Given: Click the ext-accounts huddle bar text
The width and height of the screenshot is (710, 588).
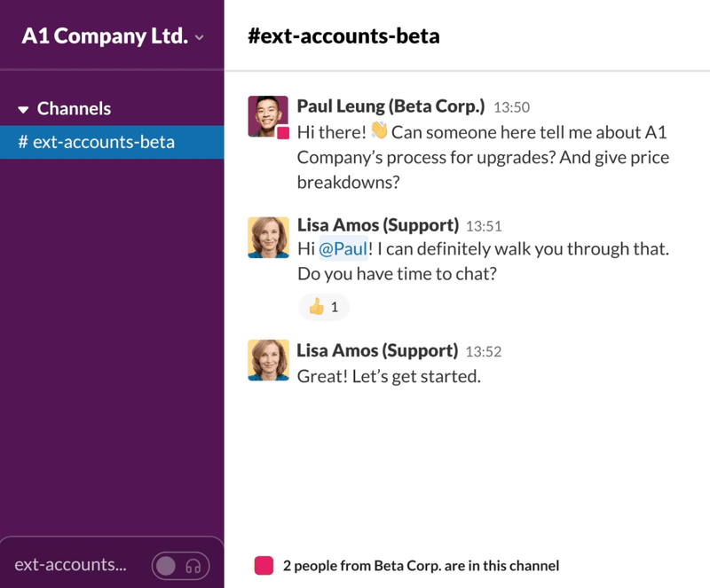Looking at the screenshot, I should pyautogui.click(x=71, y=564).
